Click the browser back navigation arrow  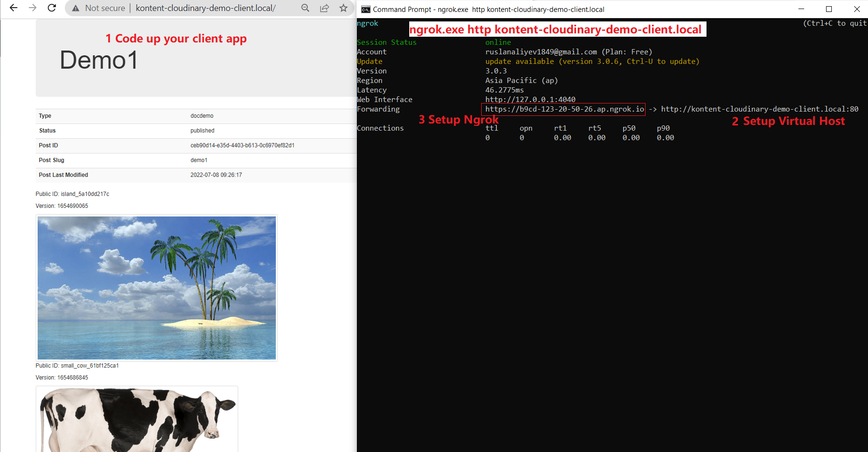13,8
